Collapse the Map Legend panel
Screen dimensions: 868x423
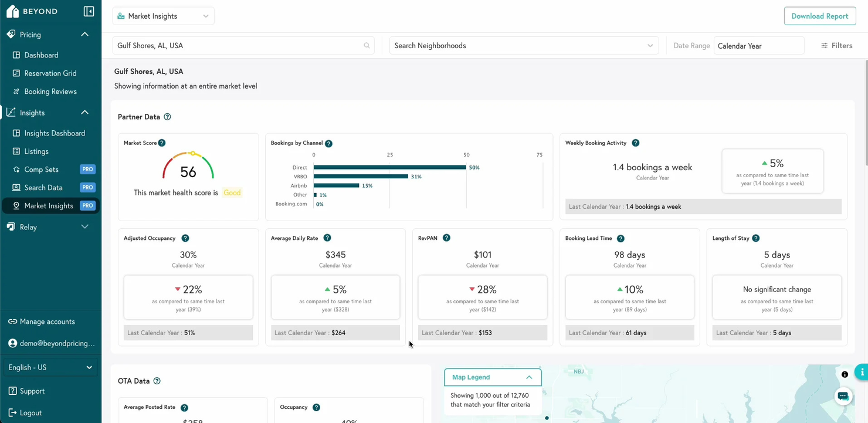(528, 377)
